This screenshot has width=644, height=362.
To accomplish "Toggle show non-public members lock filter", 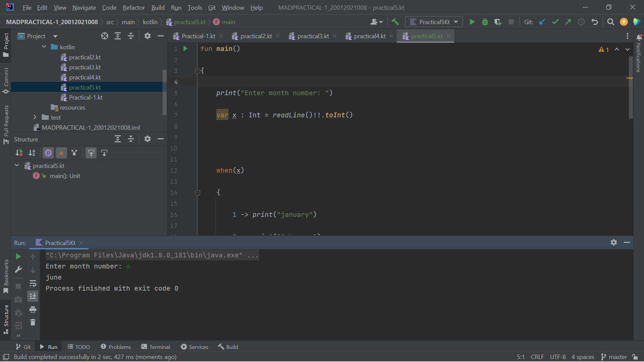I will point(61,153).
